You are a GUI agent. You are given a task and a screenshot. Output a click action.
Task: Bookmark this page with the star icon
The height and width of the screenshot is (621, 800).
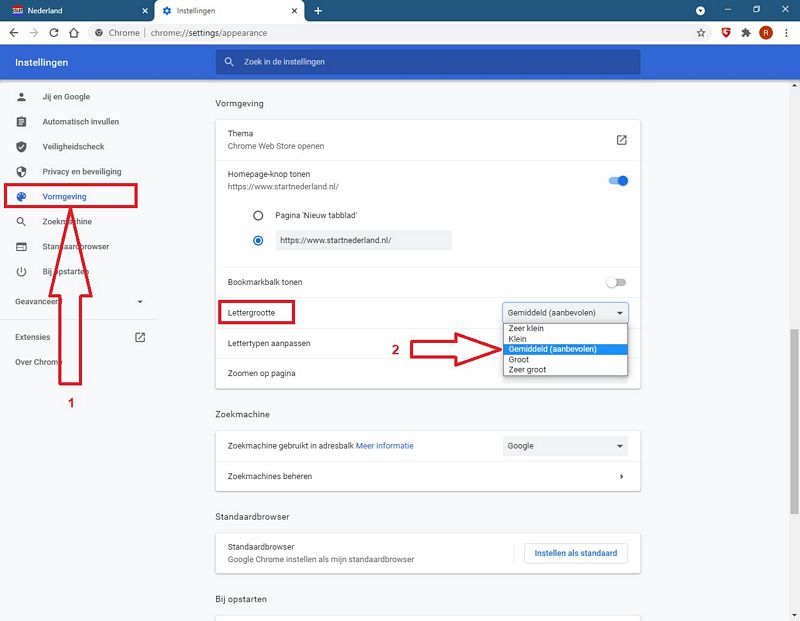[x=701, y=33]
